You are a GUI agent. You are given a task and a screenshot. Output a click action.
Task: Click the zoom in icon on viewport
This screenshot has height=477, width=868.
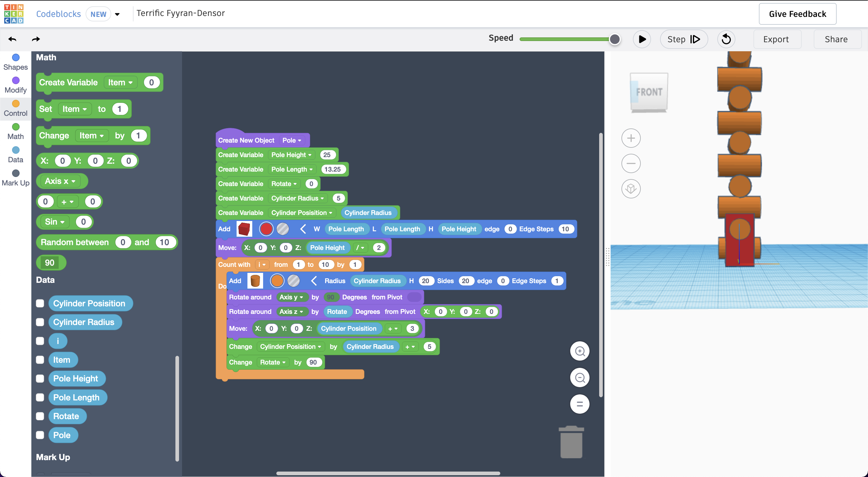coord(580,351)
